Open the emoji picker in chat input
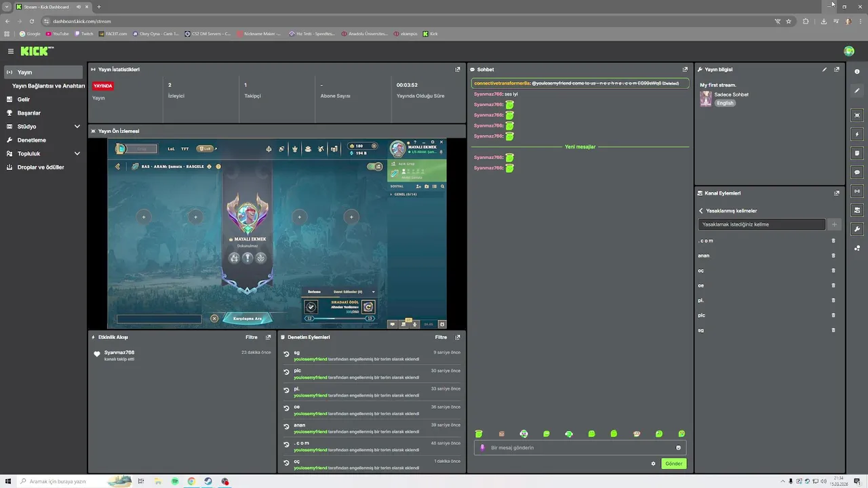 (x=678, y=447)
